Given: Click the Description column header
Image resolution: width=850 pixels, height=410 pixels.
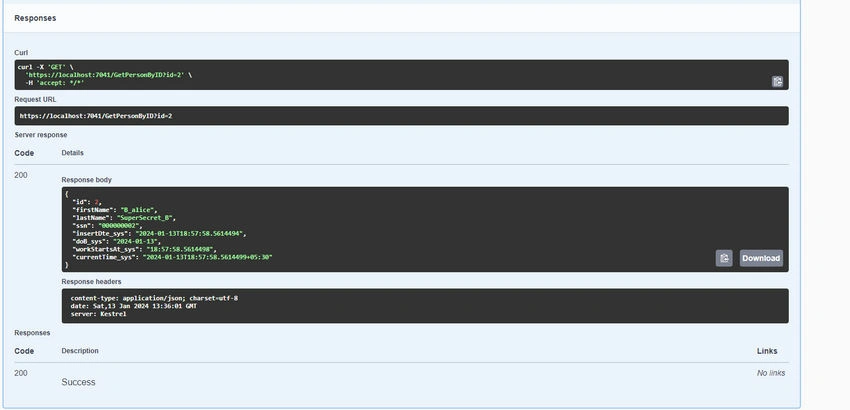Looking at the screenshot, I should point(80,350).
